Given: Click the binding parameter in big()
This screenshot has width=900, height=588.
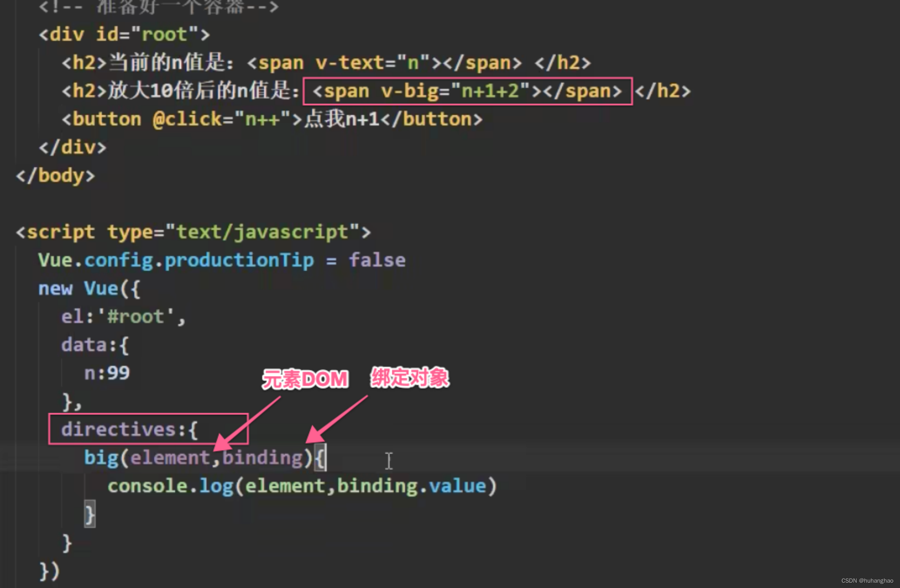Looking at the screenshot, I should coord(262,458).
